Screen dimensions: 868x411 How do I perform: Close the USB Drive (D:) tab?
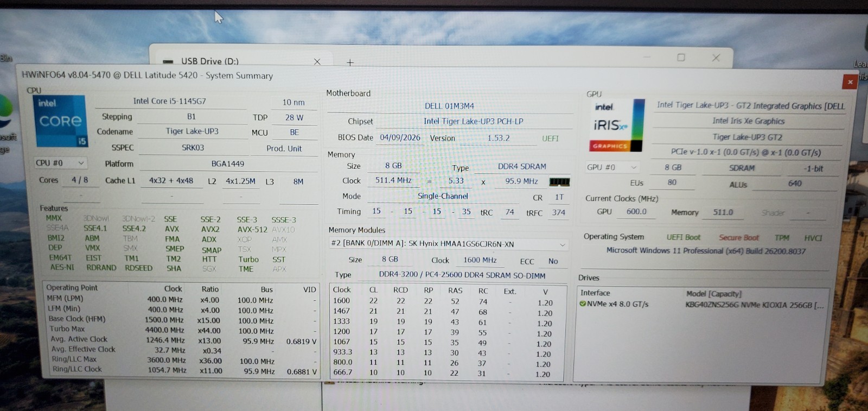[317, 62]
